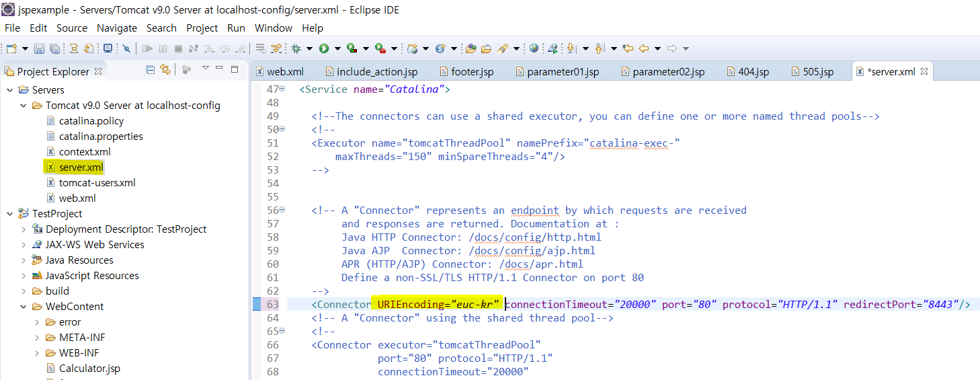The image size is (980, 380).
Task: Select server.xml in Project Explorer tree
Action: tap(74, 167)
